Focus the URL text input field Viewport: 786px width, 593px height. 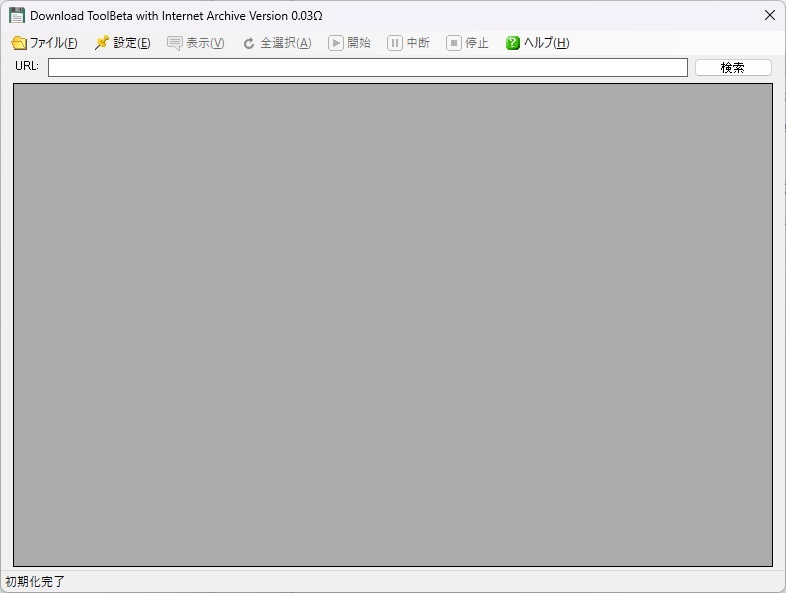tap(367, 68)
